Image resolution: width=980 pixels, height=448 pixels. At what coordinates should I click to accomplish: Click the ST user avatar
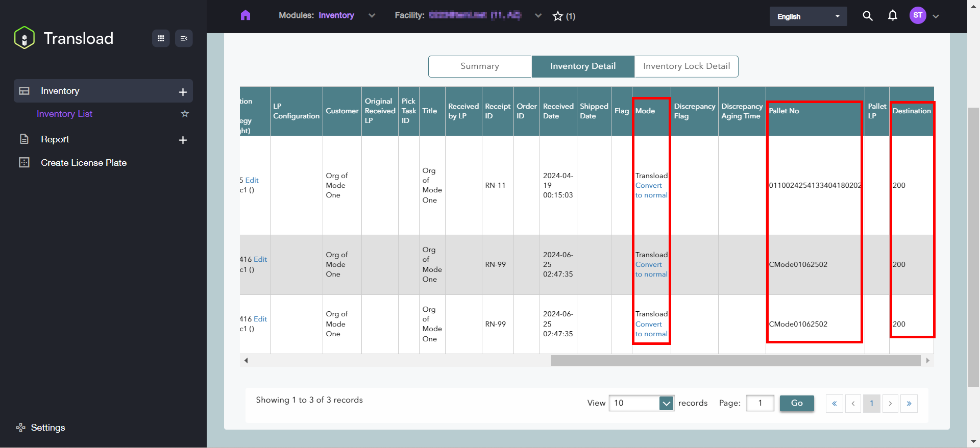[x=918, y=15]
